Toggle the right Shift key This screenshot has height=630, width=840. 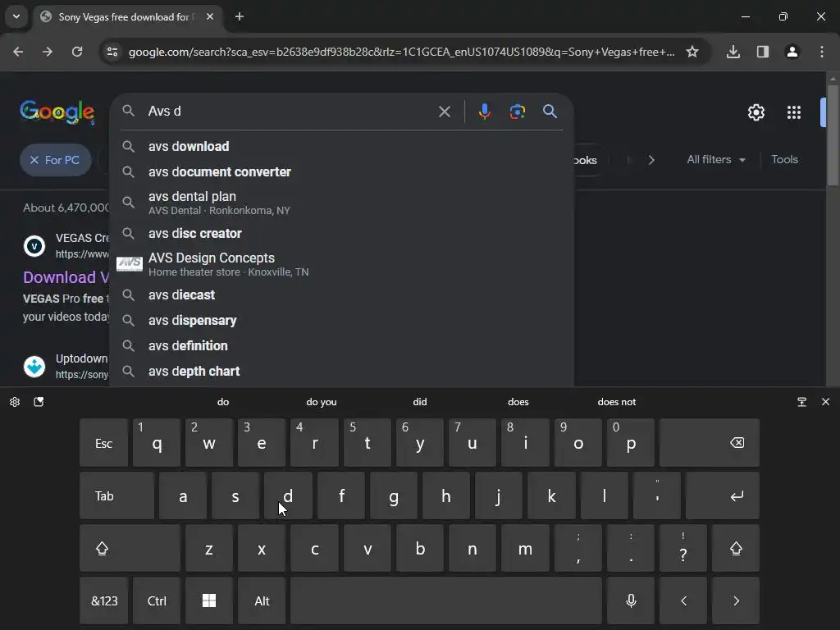click(736, 548)
